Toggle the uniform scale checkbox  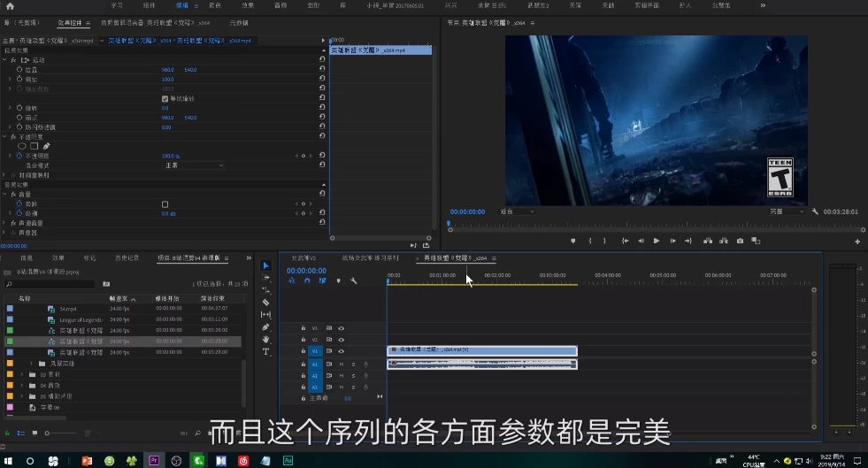point(165,98)
